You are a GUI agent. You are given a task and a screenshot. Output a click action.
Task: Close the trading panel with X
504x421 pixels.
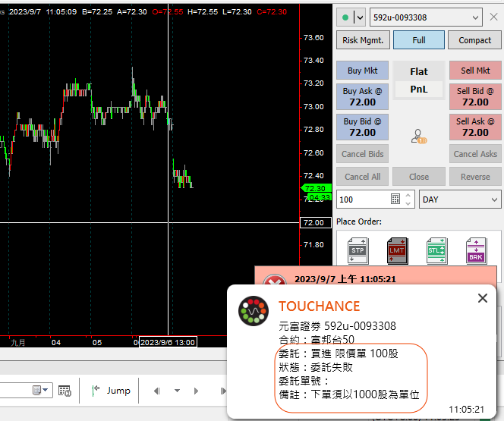click(493, 17)
